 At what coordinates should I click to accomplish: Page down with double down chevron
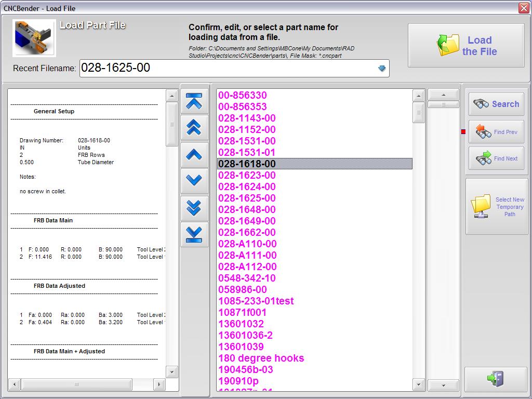[194, 208]
